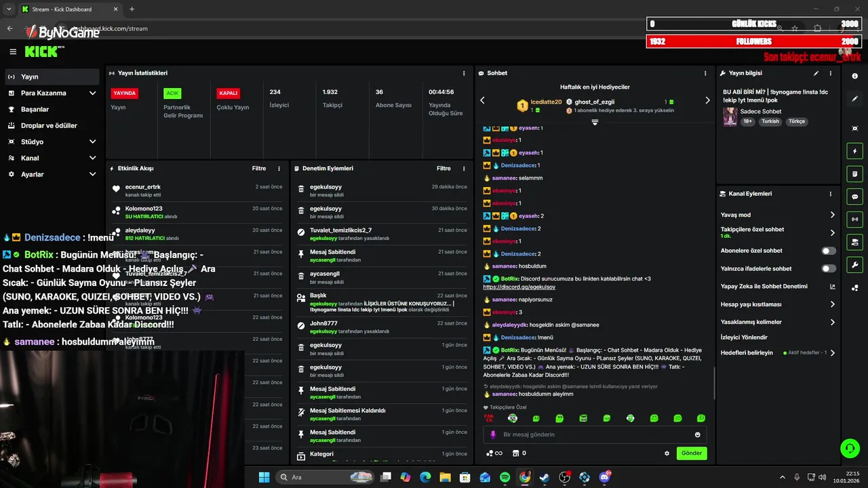Image resolution: width=868 pixels, height=488 pixels.
Task: Switch to Stream - Kick Dashboard browser tab
Action: click(69, 9)
